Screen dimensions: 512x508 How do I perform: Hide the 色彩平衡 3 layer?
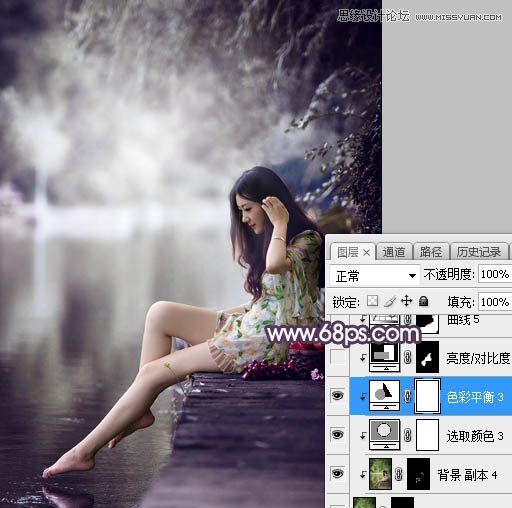point(337,396)
